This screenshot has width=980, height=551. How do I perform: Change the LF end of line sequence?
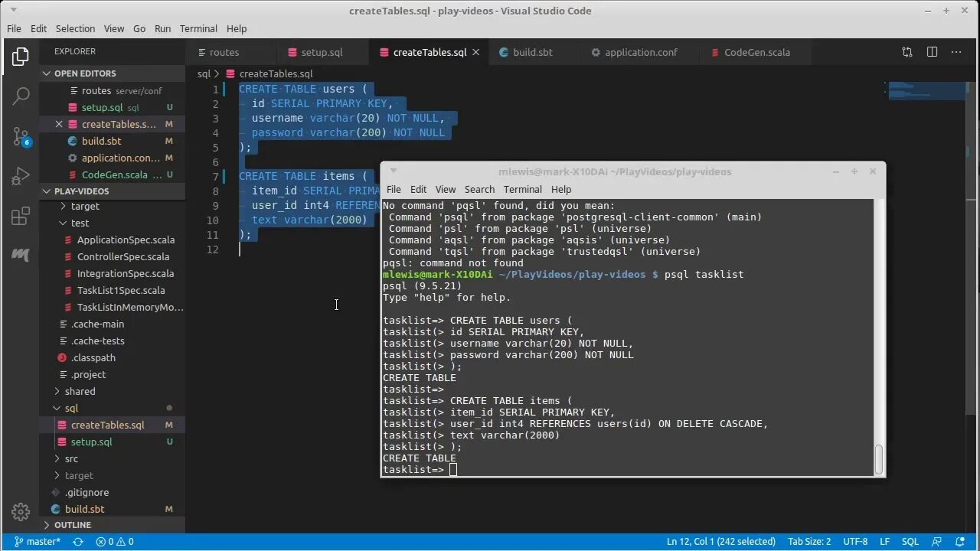pyautogui.click(x=884, y=541)
